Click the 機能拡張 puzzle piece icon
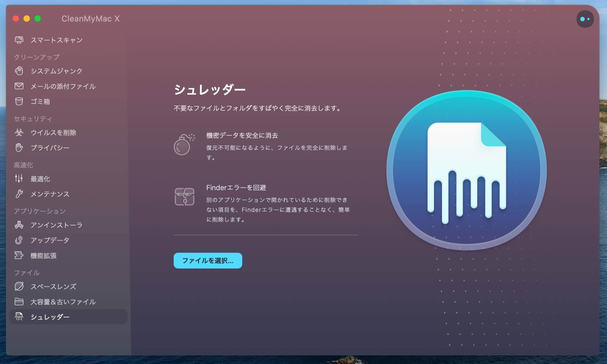 (x=19, y=255)
